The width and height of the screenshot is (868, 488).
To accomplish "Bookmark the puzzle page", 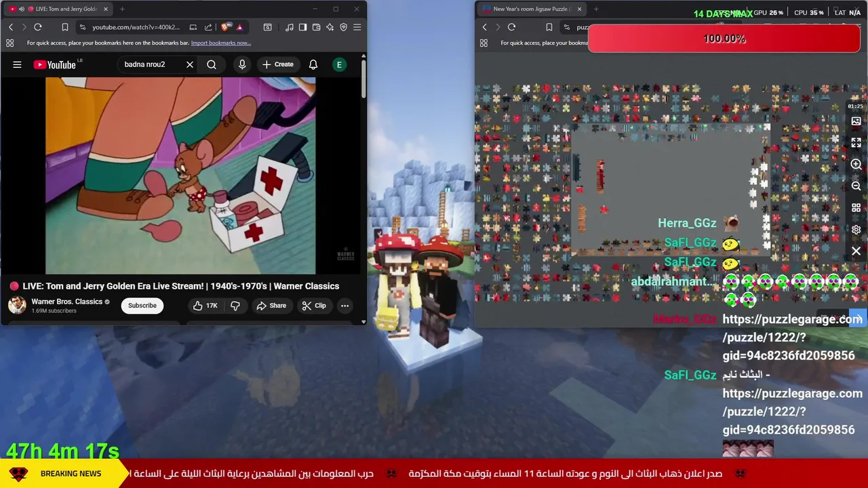I will 549,27.
